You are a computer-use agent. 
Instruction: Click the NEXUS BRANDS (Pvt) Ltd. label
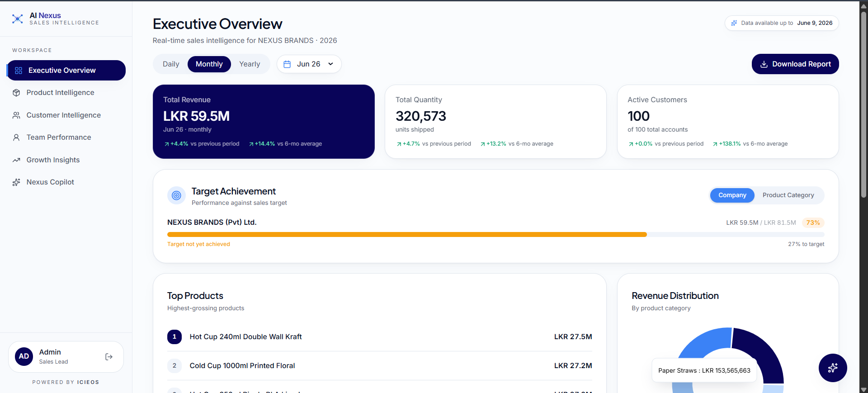[212, 223]
